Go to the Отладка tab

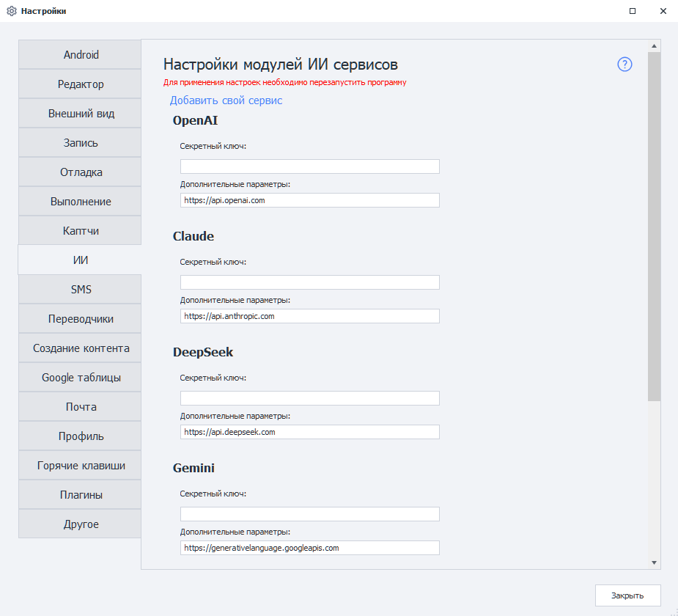pyautogui.click(x=80, y=172)
